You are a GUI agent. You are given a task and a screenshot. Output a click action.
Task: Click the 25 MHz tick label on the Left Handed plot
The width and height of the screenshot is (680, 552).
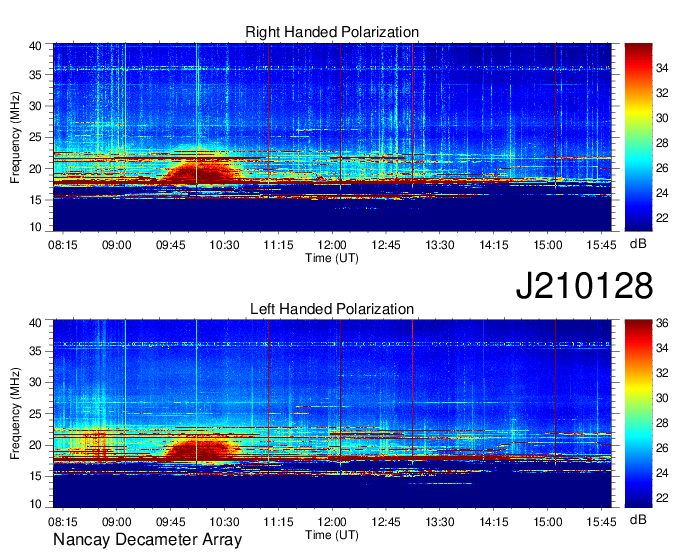(36, 414)
